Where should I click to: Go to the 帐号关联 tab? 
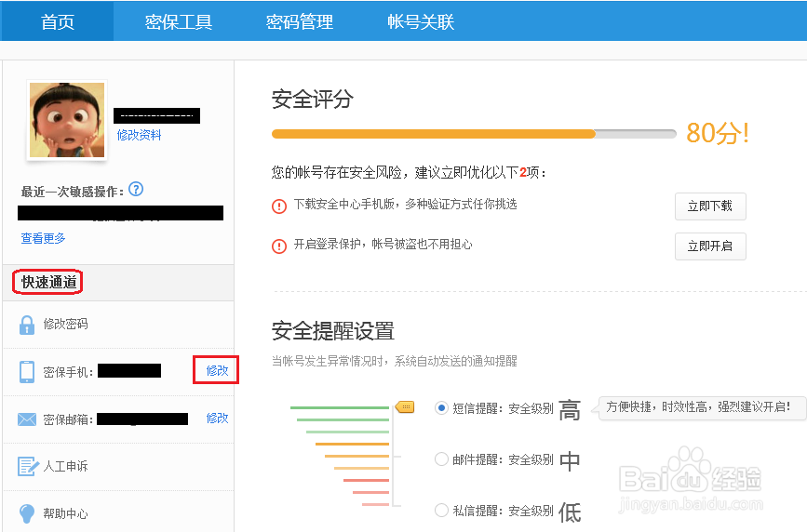421,22
